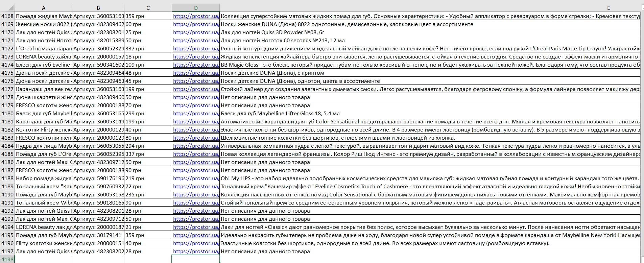Image resolution: width=644 pixels, height=263 pixels.
Task: Select cell 'Артикул: 30179141' in column B
Action: click(x=98, y=235)
